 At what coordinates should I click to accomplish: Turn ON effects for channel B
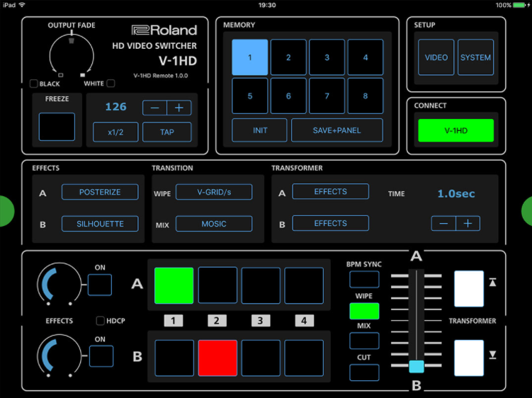coord(101,356)
